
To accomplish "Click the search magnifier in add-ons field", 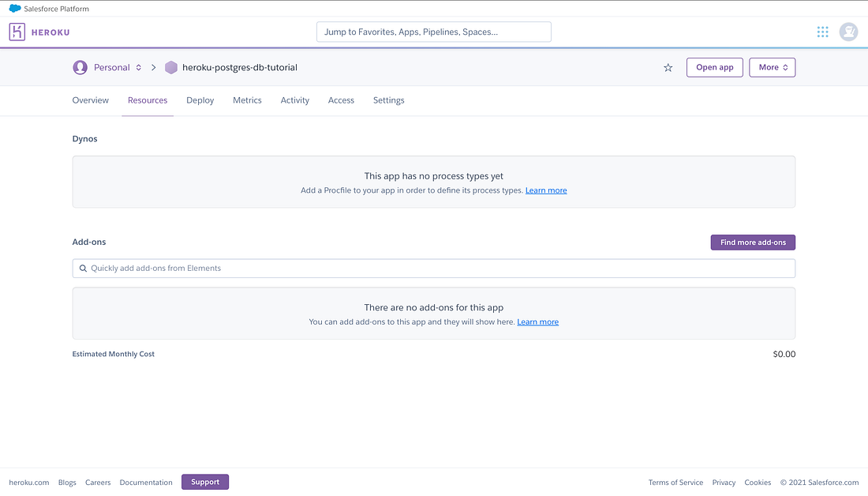I will point(83,268).
